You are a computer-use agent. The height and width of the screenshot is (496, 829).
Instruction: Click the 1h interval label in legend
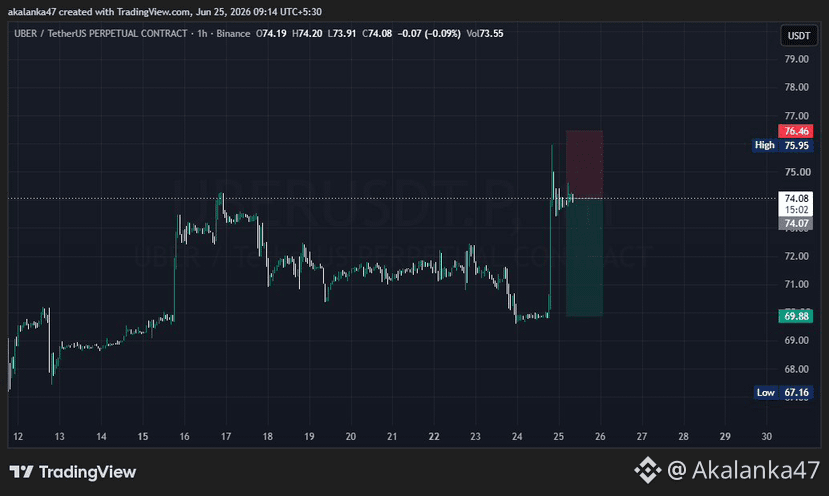click(x=202, y=33)
